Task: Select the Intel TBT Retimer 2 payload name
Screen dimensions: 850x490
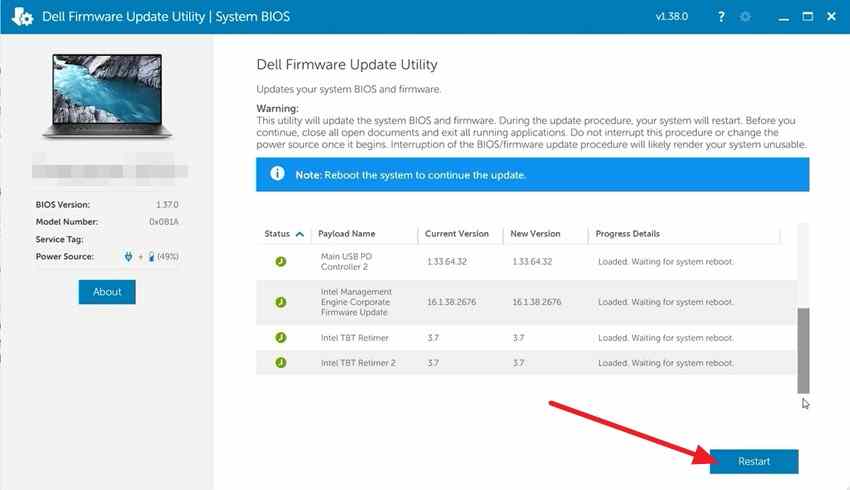Action: 358,363
